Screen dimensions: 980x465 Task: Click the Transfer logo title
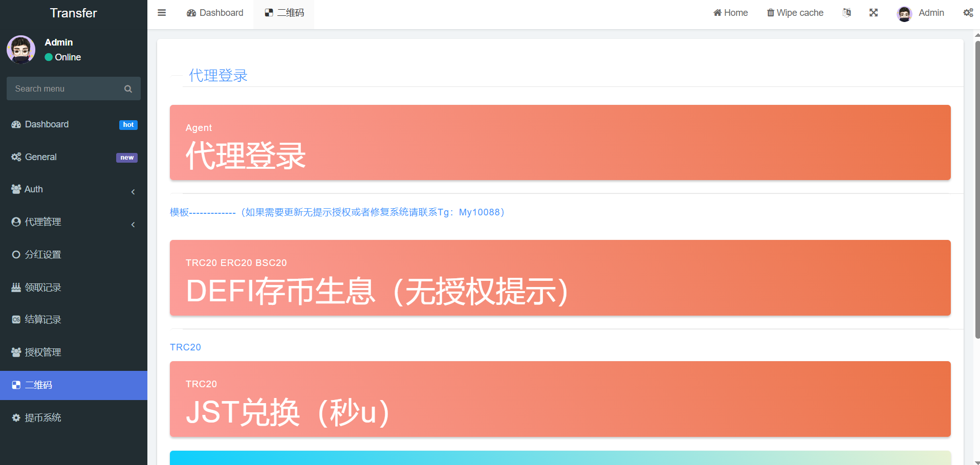[x=74, y=13]
